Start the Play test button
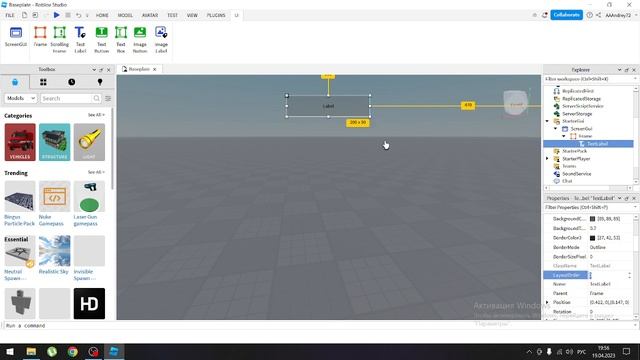The height and width of the screenshot is (360, 640). coord(57,15)
